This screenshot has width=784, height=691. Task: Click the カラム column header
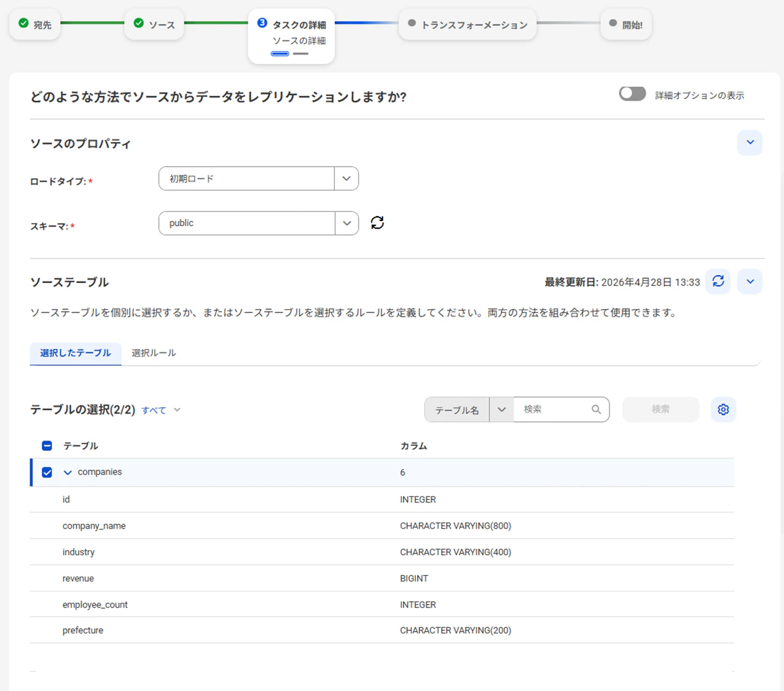point(414,446)
